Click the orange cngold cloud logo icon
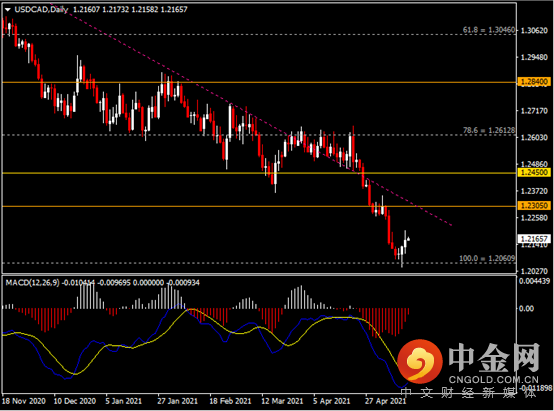Viewport: 554px width, 411px height. coord(420,361)
